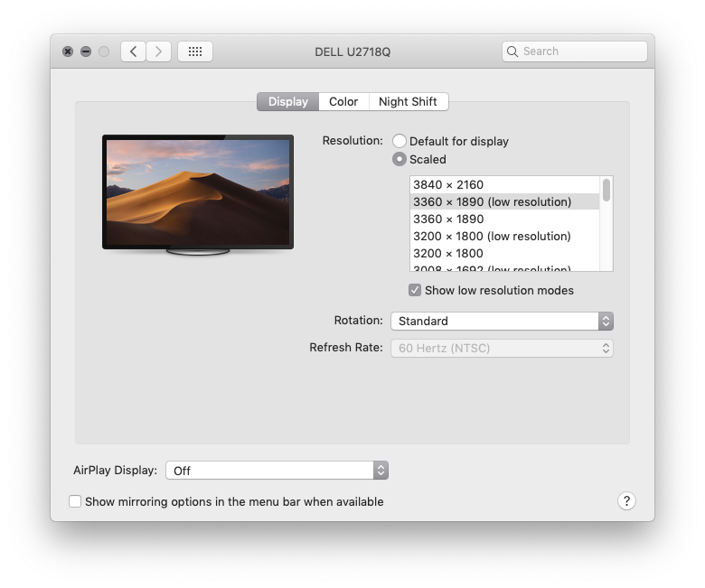
Task: Select the Scaled resolution option
Action: (399, 159)
